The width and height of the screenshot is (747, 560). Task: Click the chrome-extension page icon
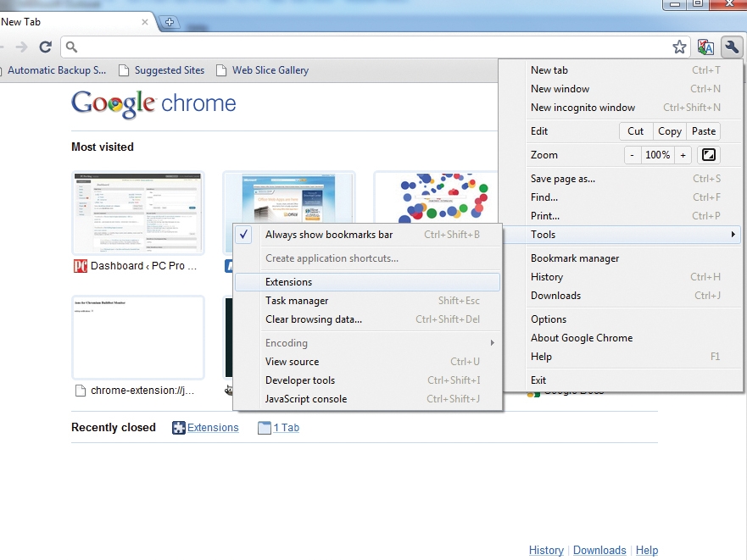click(81, 391)
